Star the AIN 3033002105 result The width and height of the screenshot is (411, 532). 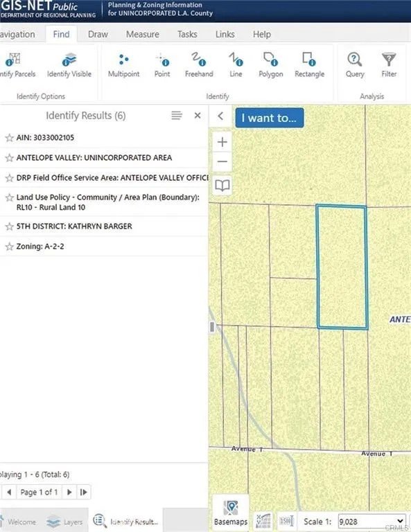pos(10,138)
